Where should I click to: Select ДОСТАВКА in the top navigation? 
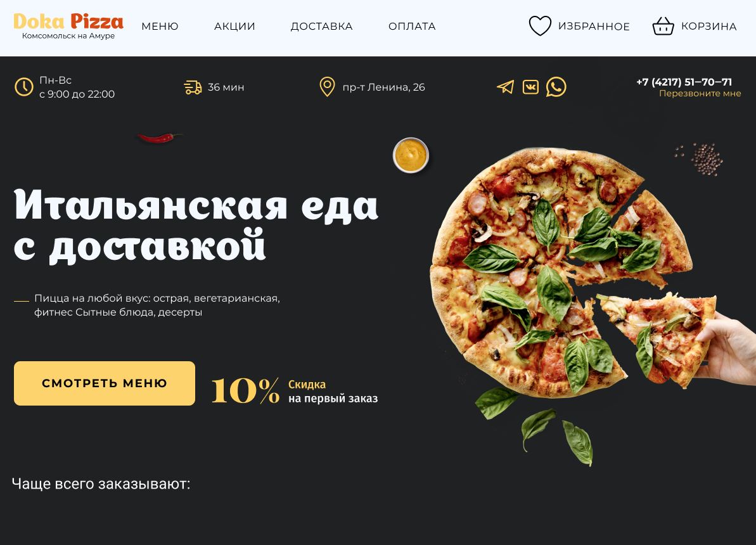tap(321, 26)
